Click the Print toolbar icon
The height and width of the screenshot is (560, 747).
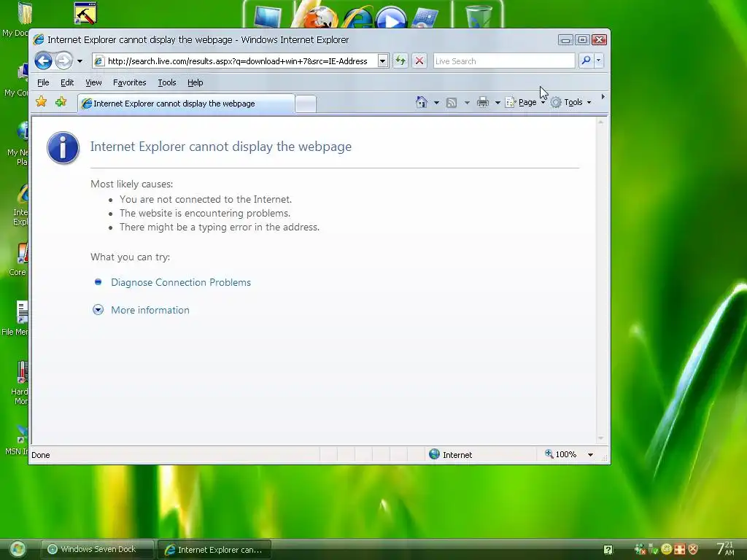pos(483,102)
